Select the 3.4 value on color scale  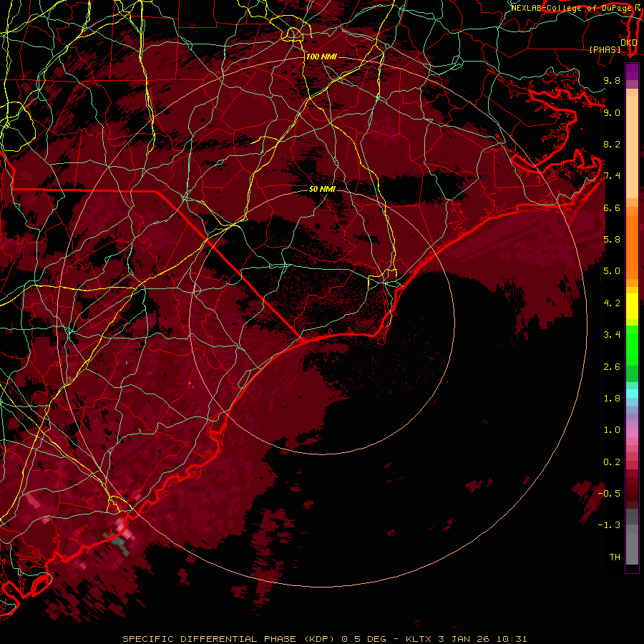tap(612, 335)
